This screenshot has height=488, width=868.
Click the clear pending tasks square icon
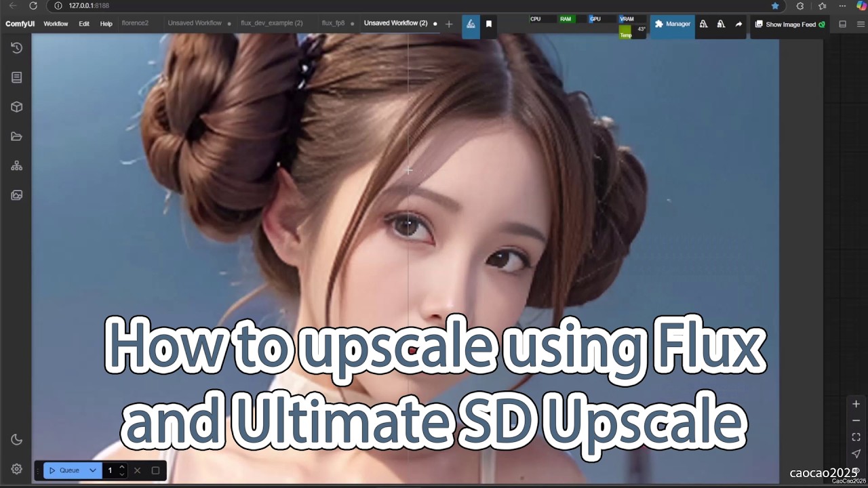[x=155, y=470]
